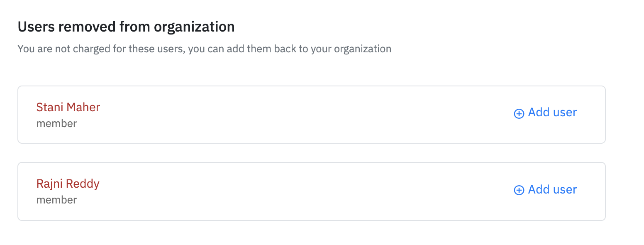Image resolution: width=644 pixels, height=245 pixels.
Task: Select the member role under Stani Maher
Action: click(x=56, y=123)
